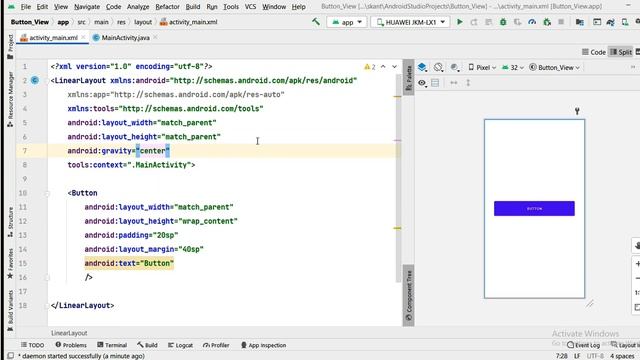
Task: Open the Profile app gauge icon
Action: pos(532,22)
